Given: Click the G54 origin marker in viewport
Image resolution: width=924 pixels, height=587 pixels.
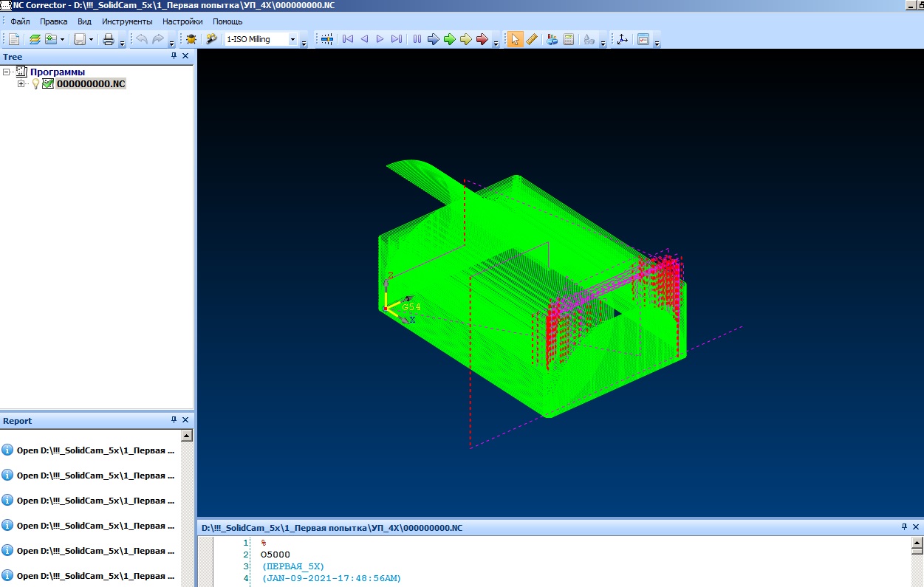Looking at the screenshot, I should [x=411, y=307].
